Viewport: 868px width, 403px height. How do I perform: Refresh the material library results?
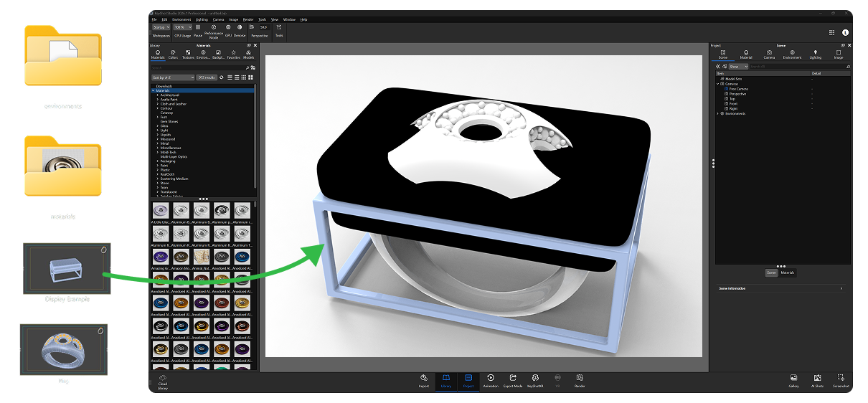pyautogui.click(x=222, y=77)
